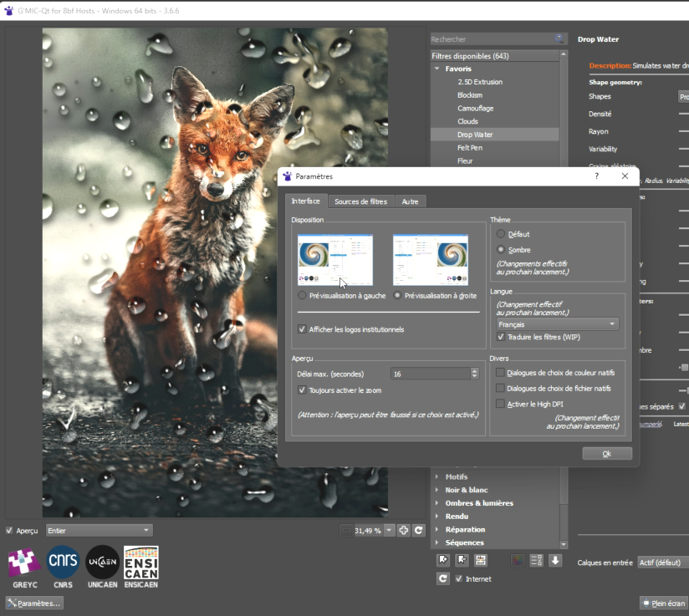
Task: Open the Français language dropdown
Action: [557, 323]
